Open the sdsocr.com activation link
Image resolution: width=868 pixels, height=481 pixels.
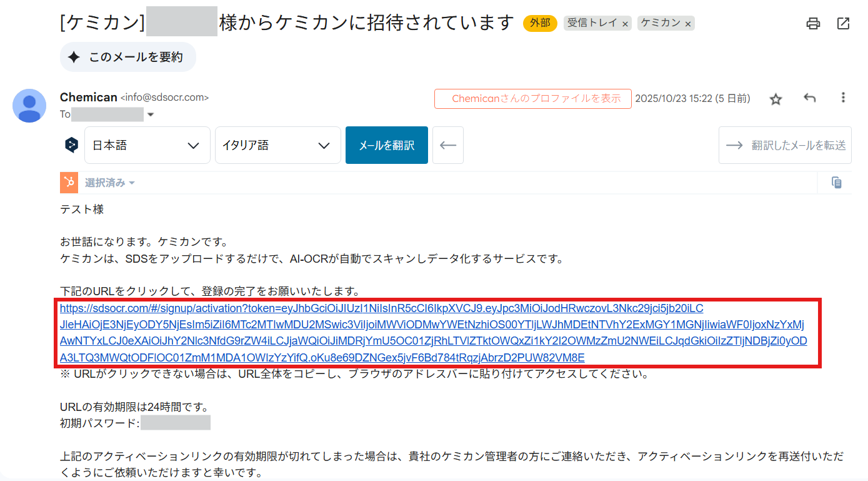pos(434,333)
